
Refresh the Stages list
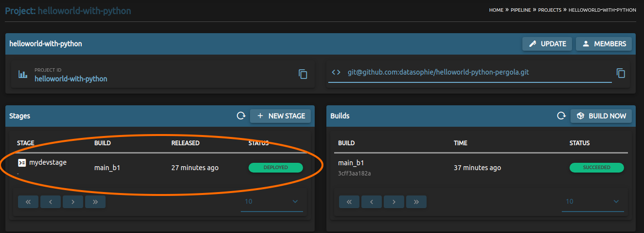tap(240, 116)
